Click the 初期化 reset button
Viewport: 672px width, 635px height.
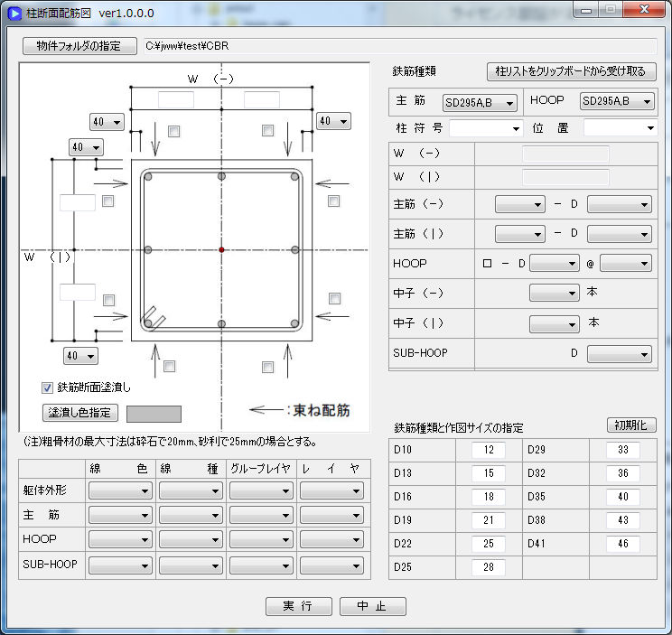click(x=630, y=425)
